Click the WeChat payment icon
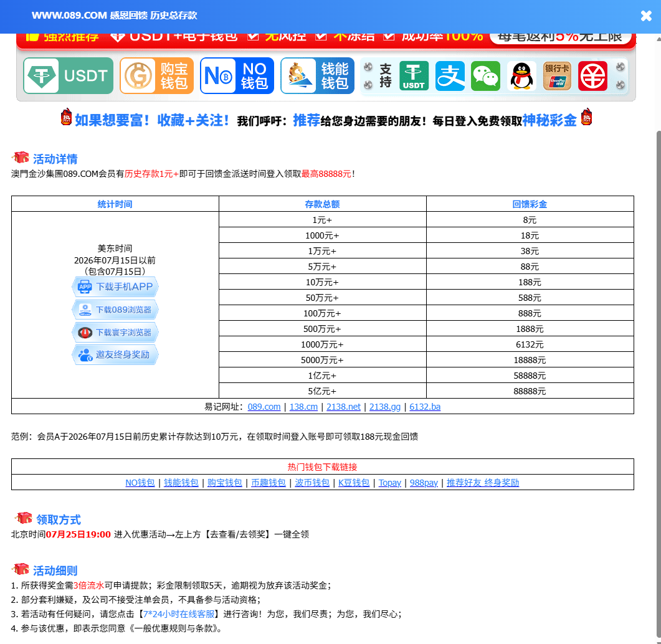 tap(486, 76)
